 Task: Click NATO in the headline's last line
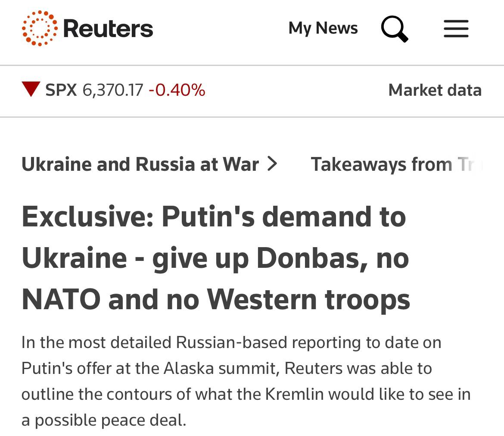(61, 299)
